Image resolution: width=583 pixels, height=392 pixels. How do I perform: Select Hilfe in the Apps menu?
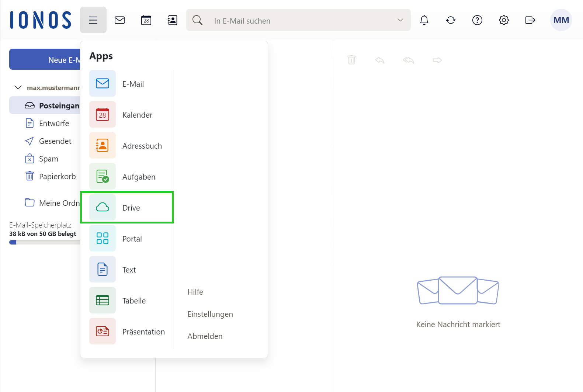[x=195, y=292]
